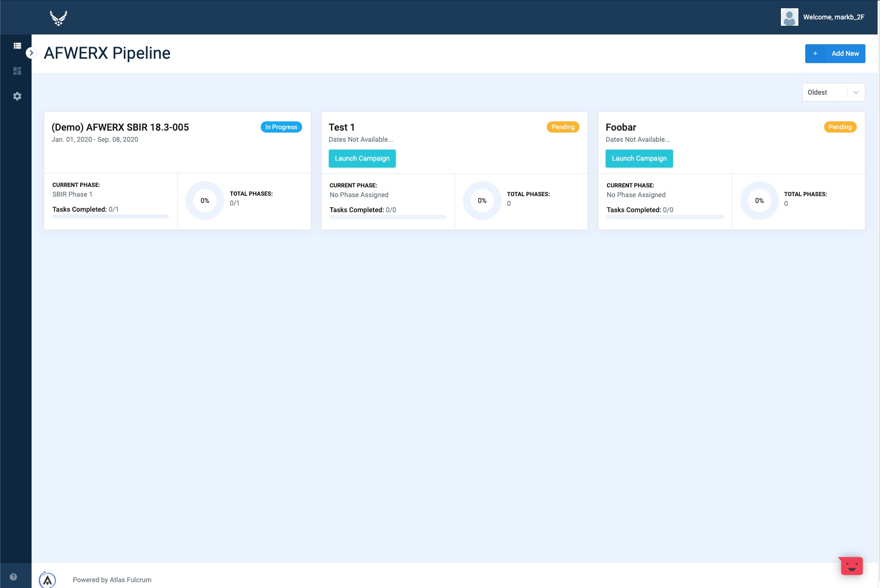Open the red chat widget

pyautogui.click(x=851, y=566)
